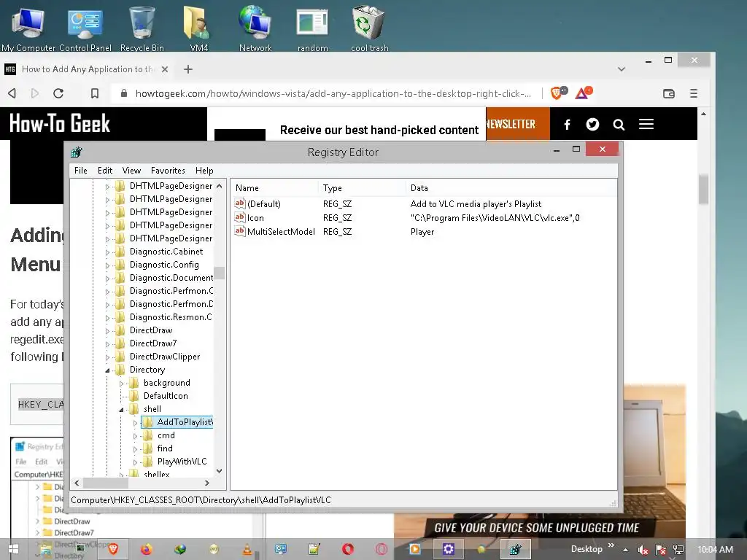This screenshot has height=560, width=747.
Task: Open the Edit menu in Registry Editor
Action: click(x=105, y=171)
